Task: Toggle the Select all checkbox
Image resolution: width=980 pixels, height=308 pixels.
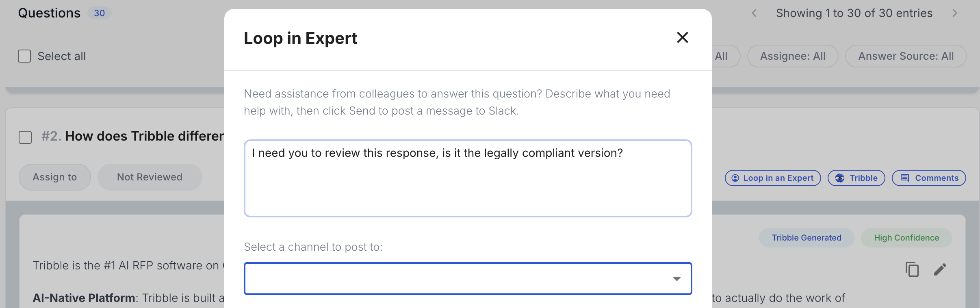Action: point(24,56)
